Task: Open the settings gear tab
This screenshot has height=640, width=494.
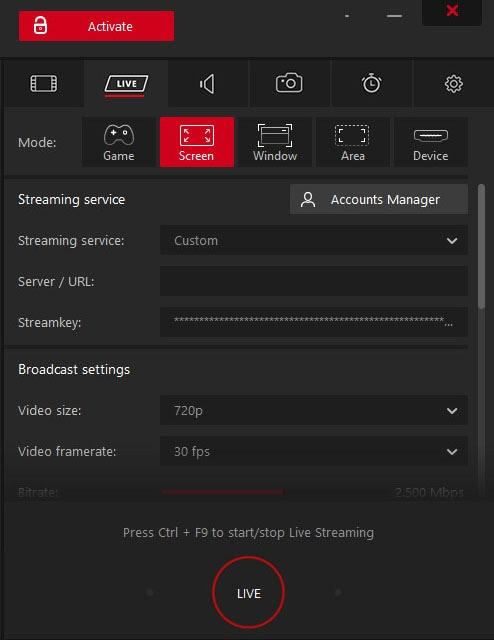Action: tap(453, 84)
